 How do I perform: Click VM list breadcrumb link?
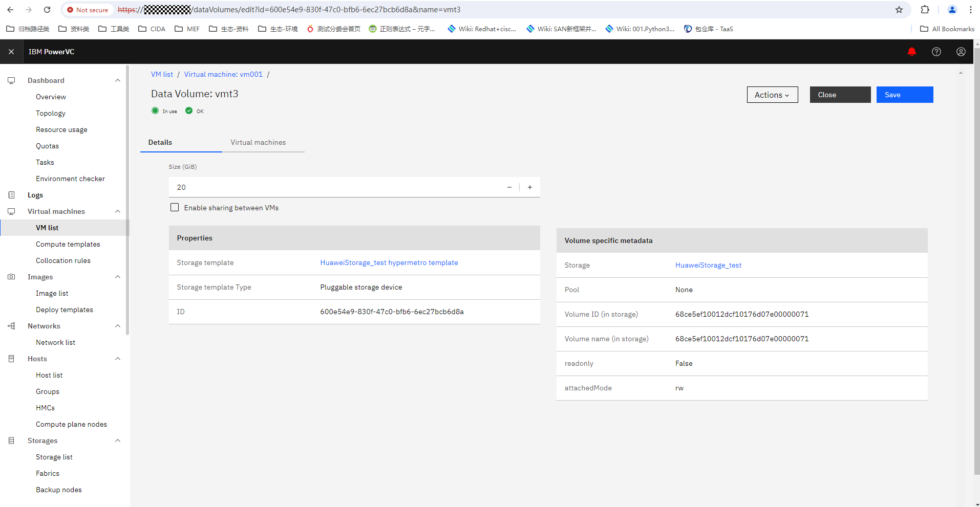162,74
